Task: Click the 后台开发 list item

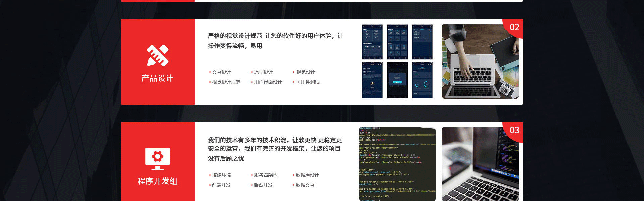Action: (x=263, y=185)
